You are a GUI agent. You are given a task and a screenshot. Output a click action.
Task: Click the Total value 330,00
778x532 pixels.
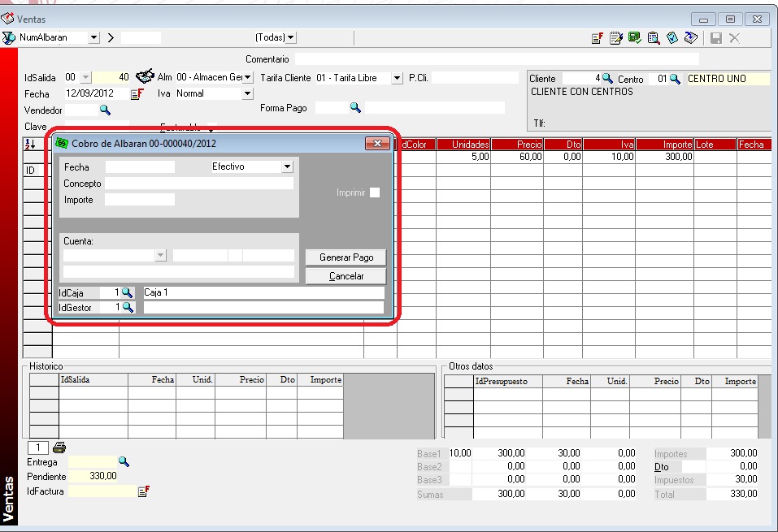tap(732, 494)
